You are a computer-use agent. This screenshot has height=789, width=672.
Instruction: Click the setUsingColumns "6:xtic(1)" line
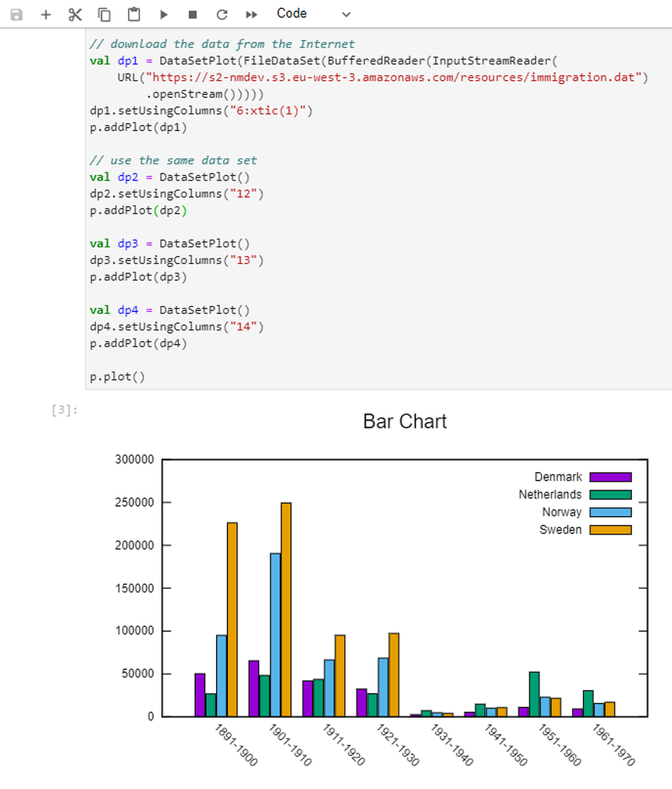pyautogui.click(x=201, y=111)
